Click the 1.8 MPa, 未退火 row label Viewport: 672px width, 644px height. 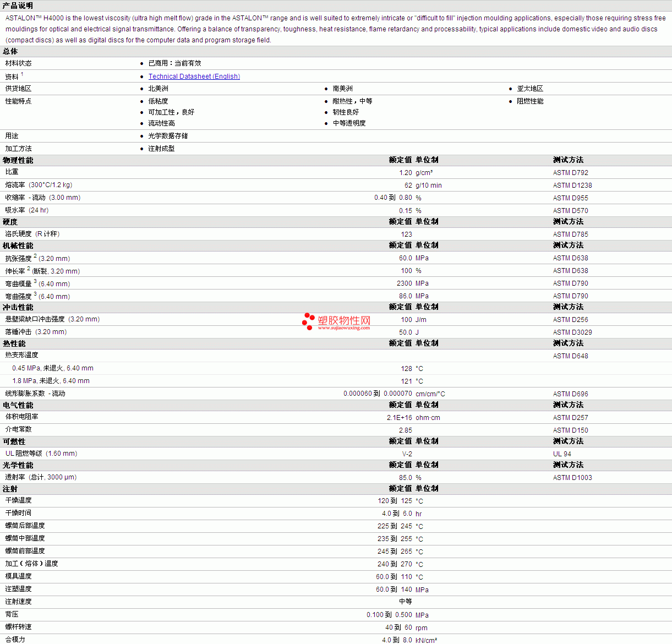51,381
